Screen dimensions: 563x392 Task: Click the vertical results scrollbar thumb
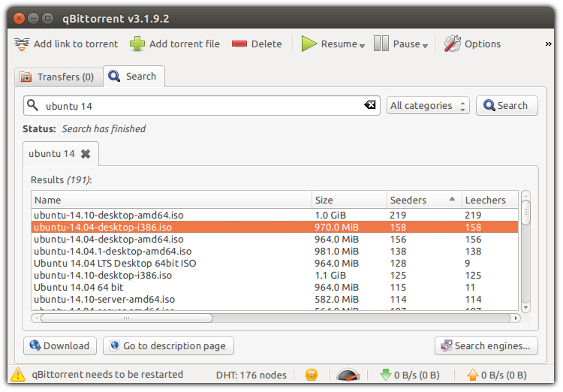click(525, 213)
